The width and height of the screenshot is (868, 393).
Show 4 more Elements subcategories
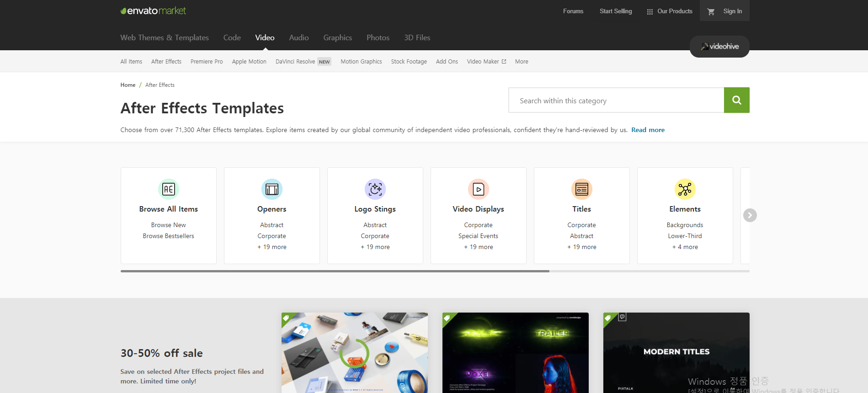coord(685,247)
